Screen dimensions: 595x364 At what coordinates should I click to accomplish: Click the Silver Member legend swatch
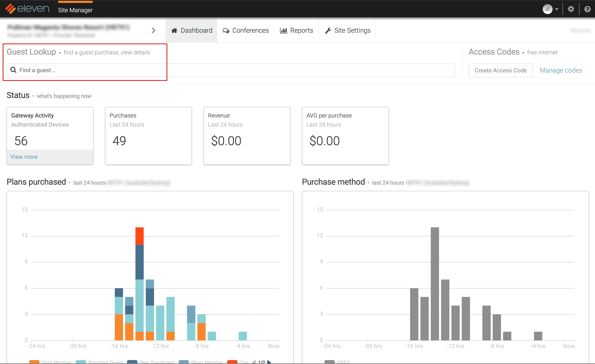coord(183,362)
